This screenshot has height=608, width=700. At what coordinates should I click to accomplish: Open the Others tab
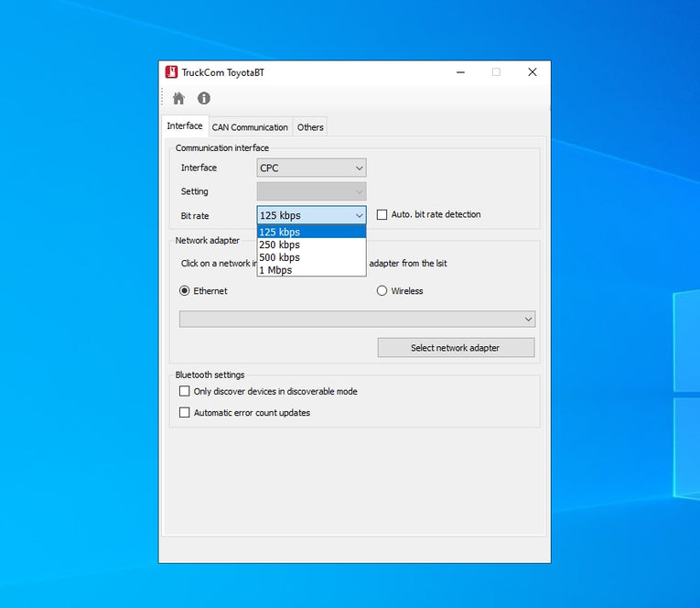[310, 127]
